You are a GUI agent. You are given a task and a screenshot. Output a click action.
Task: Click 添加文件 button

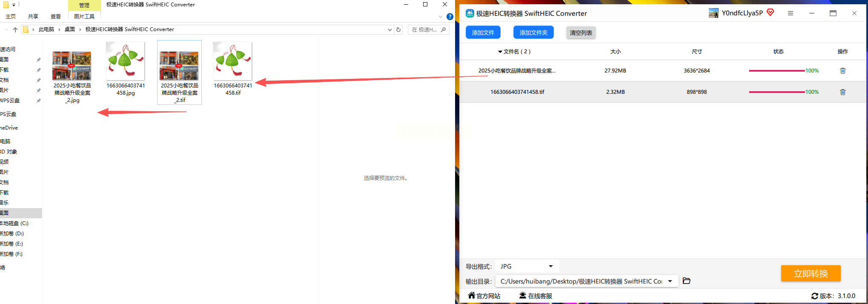pyautogui.click(x=483, y=32)
